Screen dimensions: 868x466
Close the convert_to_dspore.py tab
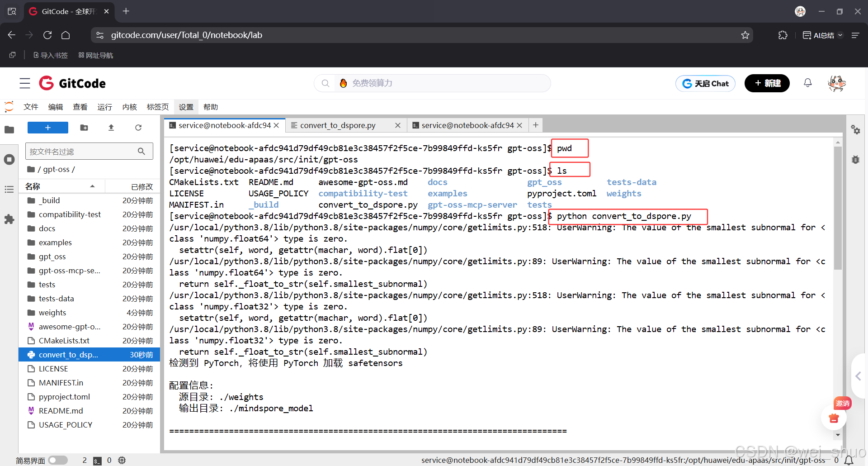pyautogui.click(x=398, y=125)
